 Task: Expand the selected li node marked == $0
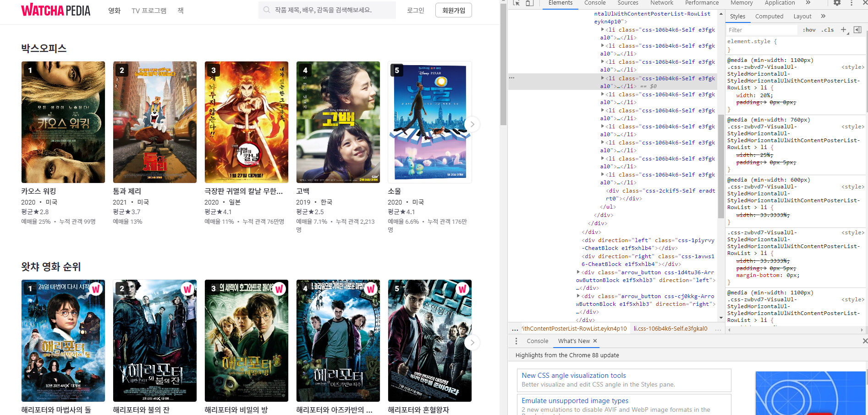pyautogui.click(x=602, y=78)
